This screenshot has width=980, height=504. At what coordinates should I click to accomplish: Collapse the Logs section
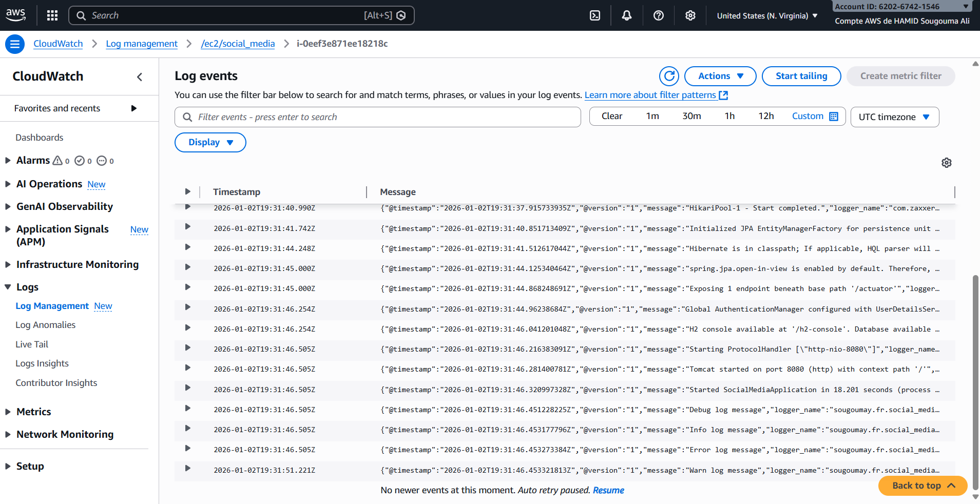pos(8,287)
